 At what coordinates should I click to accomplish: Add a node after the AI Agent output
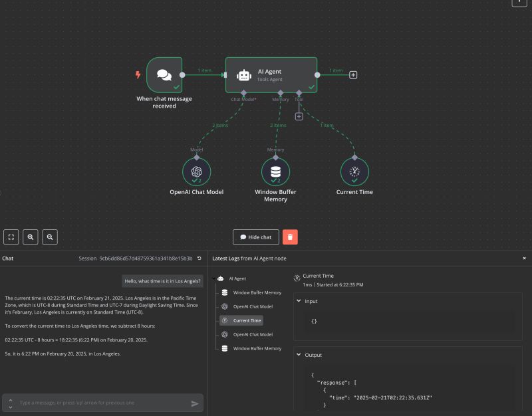353,74
